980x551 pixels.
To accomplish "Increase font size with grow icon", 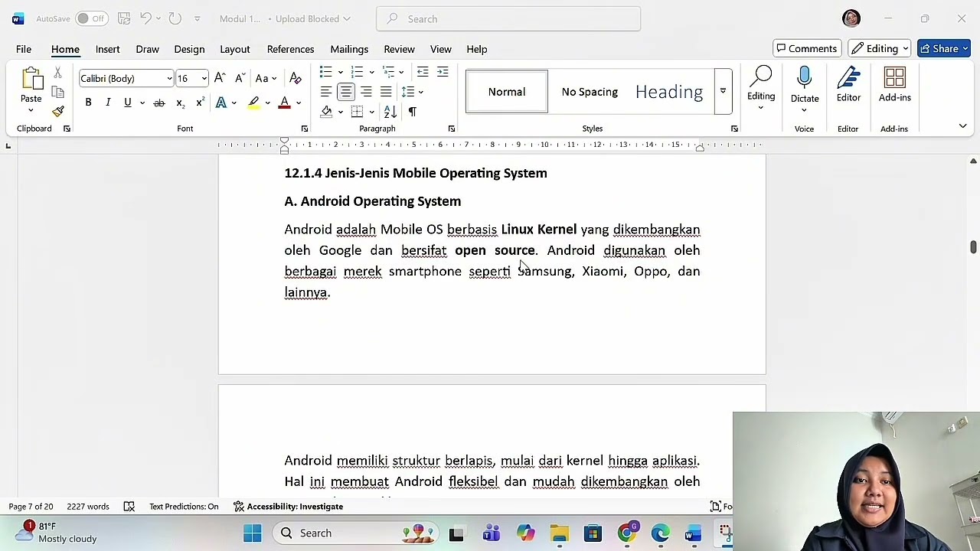I will pyautogui.click(x=220, y=78).
